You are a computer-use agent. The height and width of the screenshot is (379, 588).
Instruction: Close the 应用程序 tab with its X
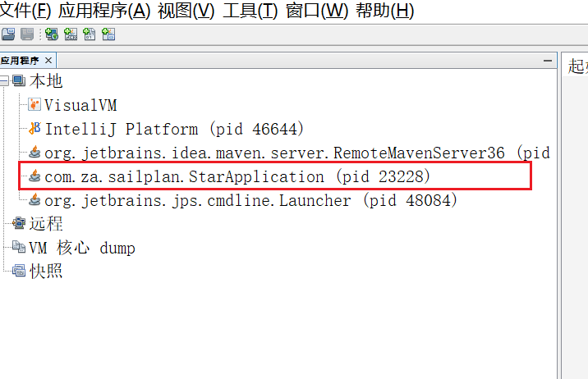click(x=48, y=61)
